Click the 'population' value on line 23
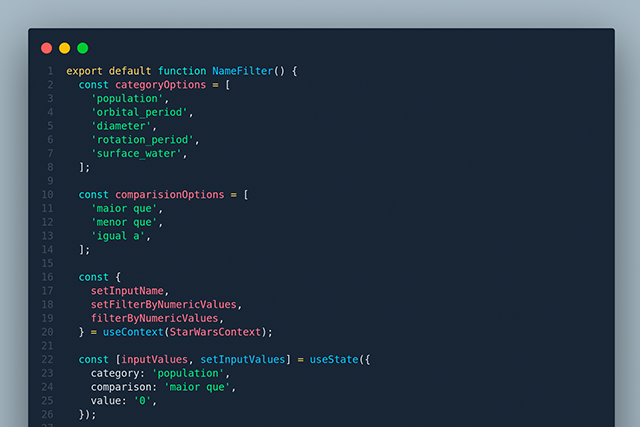This screenshot has height=427, width=640. pos(188,374)
